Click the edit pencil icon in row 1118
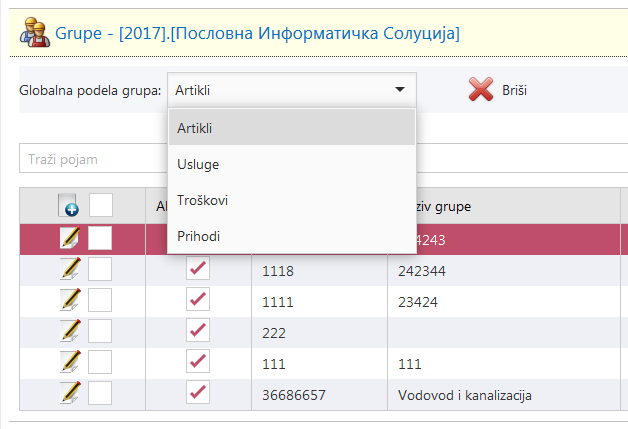The width and height of the screenshot is (628, 429). [x=70, y=269]
